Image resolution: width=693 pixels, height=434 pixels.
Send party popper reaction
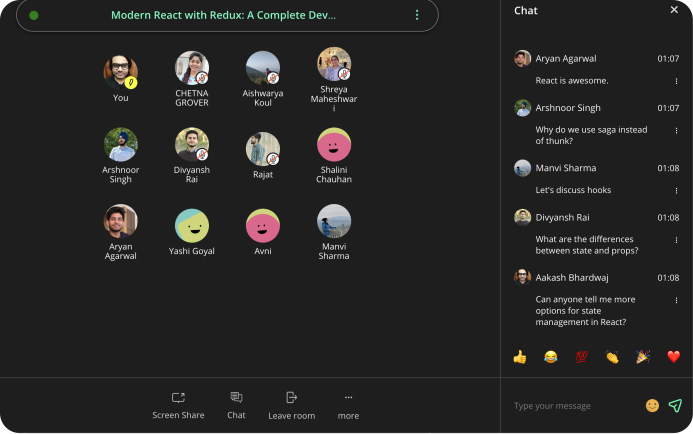click(643, 357)
